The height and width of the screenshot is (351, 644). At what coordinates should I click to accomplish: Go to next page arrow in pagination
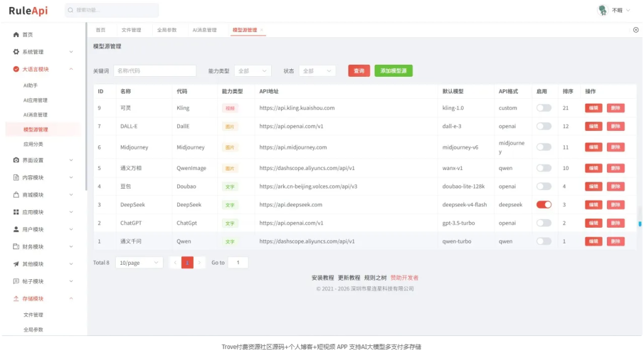click(199, 262)
